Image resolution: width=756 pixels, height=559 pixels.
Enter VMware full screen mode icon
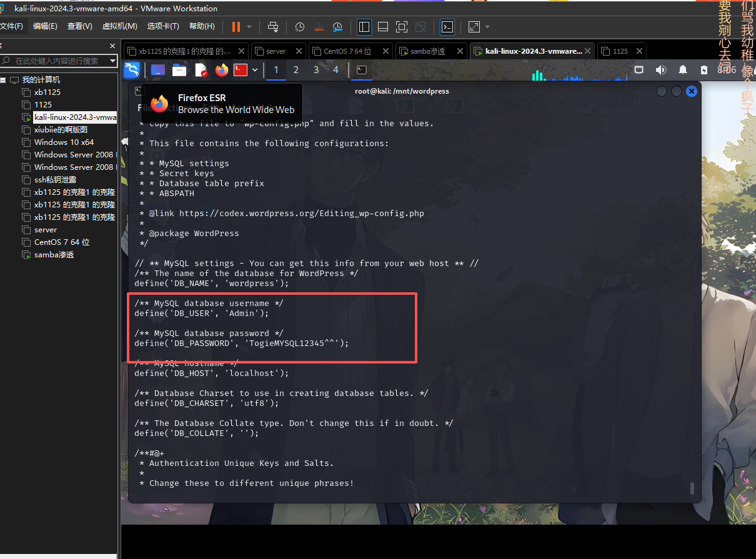[402, 27]
